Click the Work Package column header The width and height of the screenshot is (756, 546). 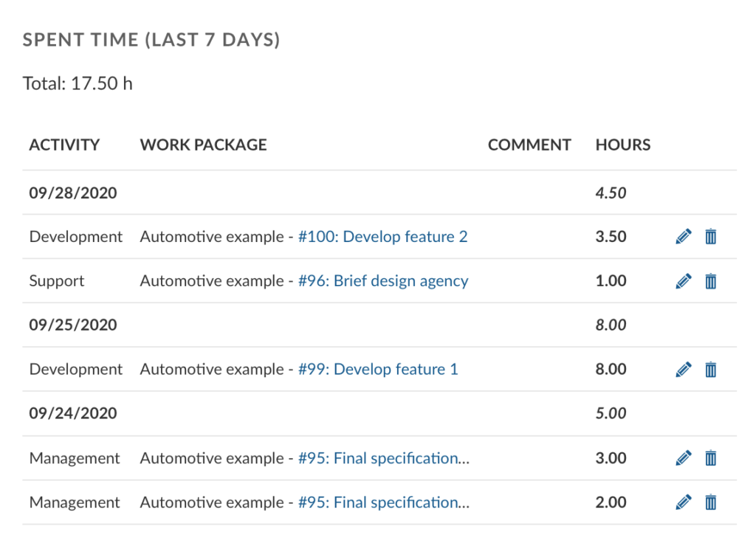203,145
